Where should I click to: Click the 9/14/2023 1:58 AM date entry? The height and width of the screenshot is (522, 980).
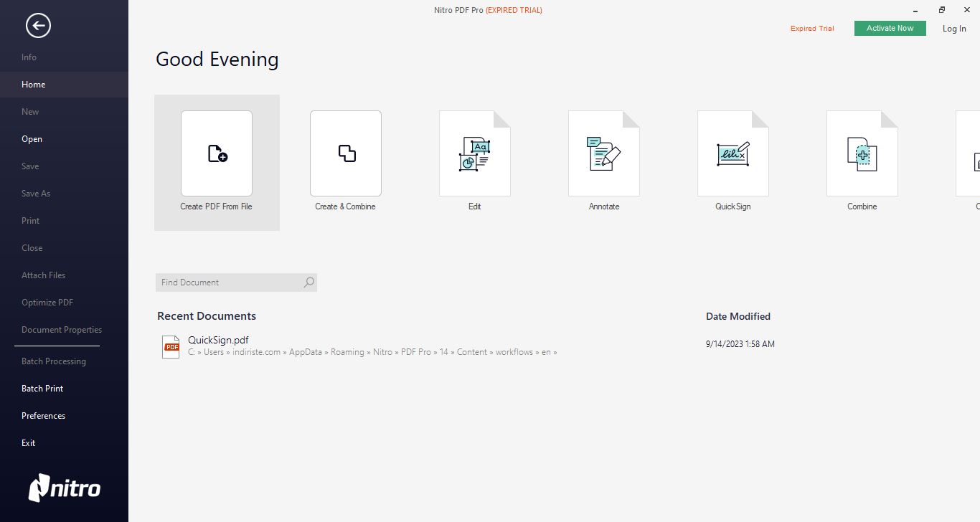740,344
